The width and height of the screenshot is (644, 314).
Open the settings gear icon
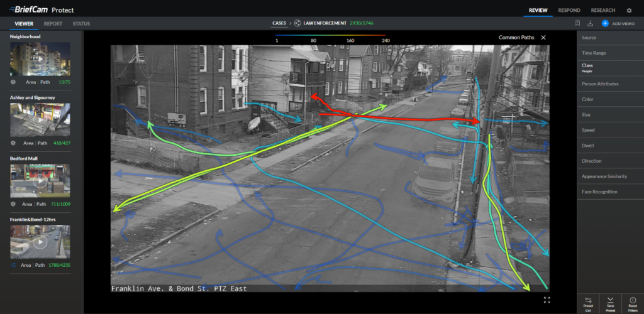click(x=629, y=11)
